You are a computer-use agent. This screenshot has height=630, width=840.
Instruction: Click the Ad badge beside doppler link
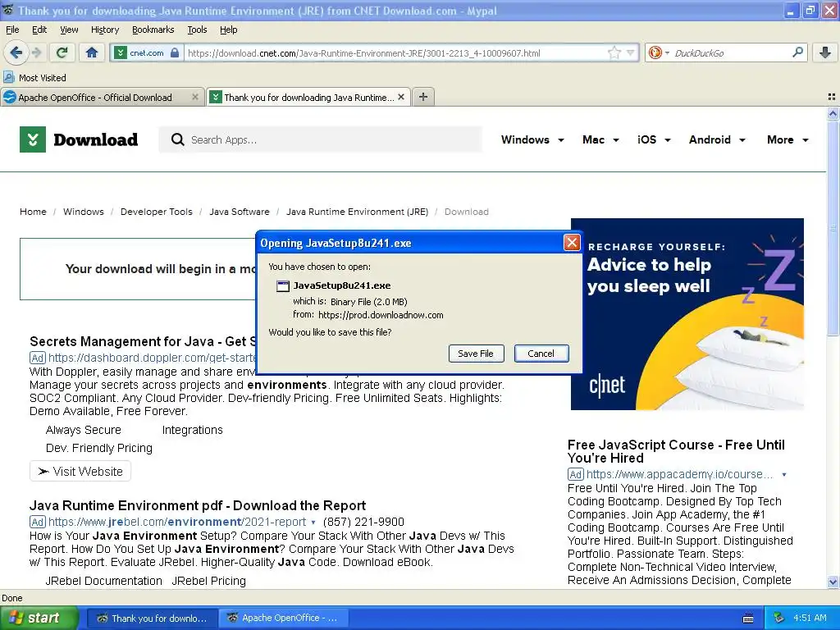(x=38, y=358)
